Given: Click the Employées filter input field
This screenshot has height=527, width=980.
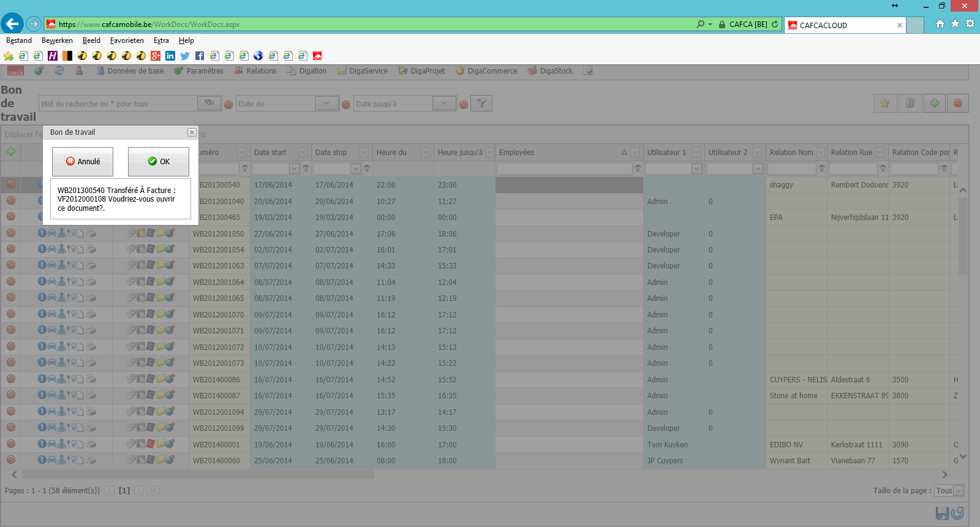Looking at the screenshot, I should [564, 169].
